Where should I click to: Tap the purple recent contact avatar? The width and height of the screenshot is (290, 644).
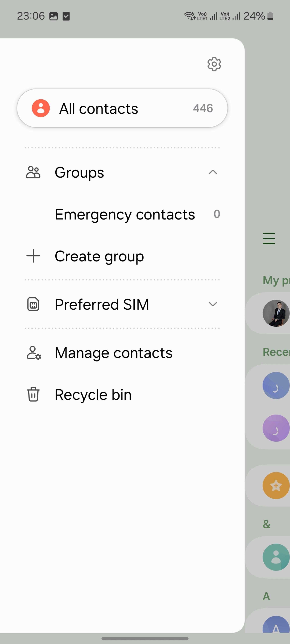[x=276, y=428]
